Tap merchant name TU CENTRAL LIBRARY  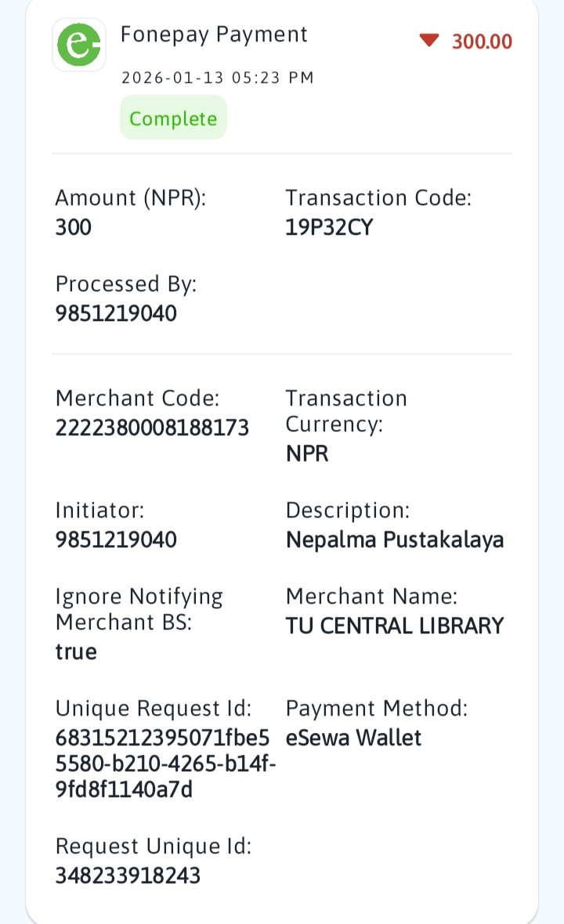(395, 626)
